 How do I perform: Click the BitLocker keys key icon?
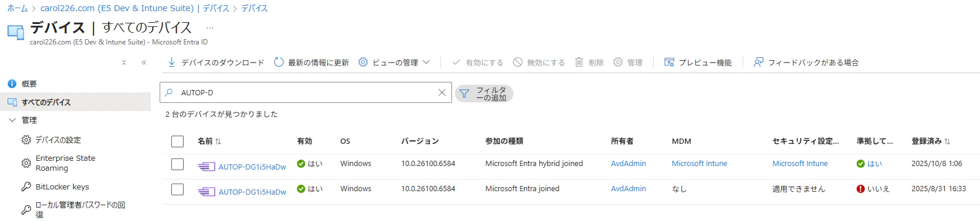click(26, 187)
